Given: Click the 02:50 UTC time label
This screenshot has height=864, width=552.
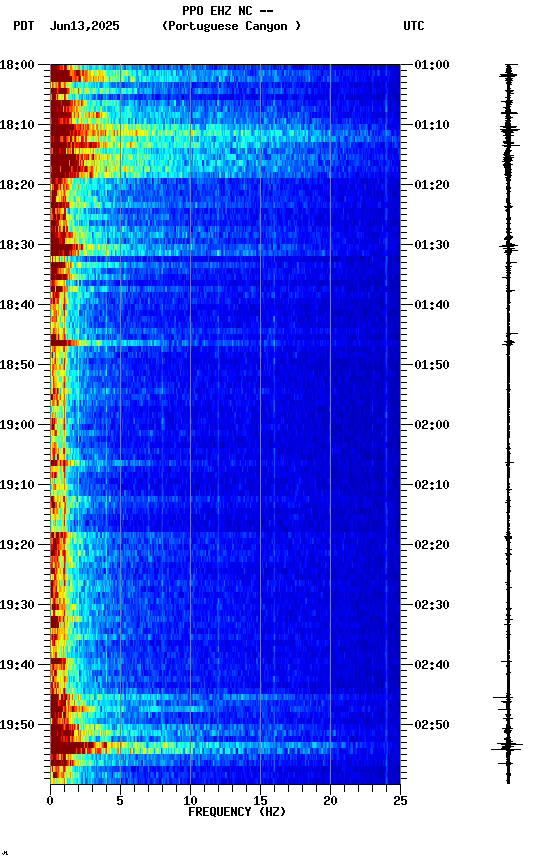Looking at the screenshot, I should pos(432,726).
